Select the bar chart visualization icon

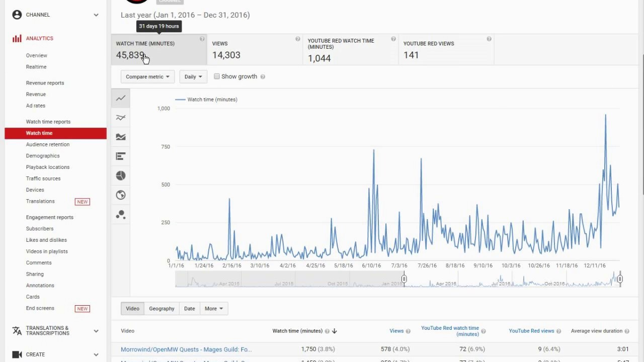120,156
